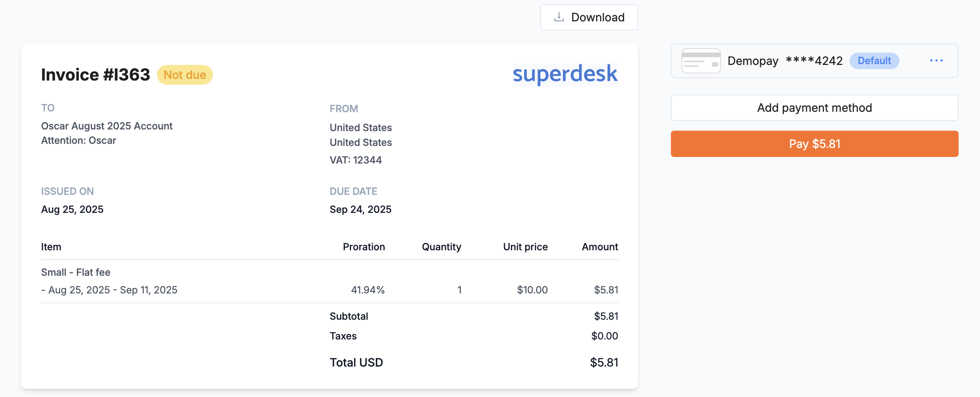This screenshot has height=397, width=980.
Task: Click the Proration column header
Action: pyautogui.click(x=364, y=247)
